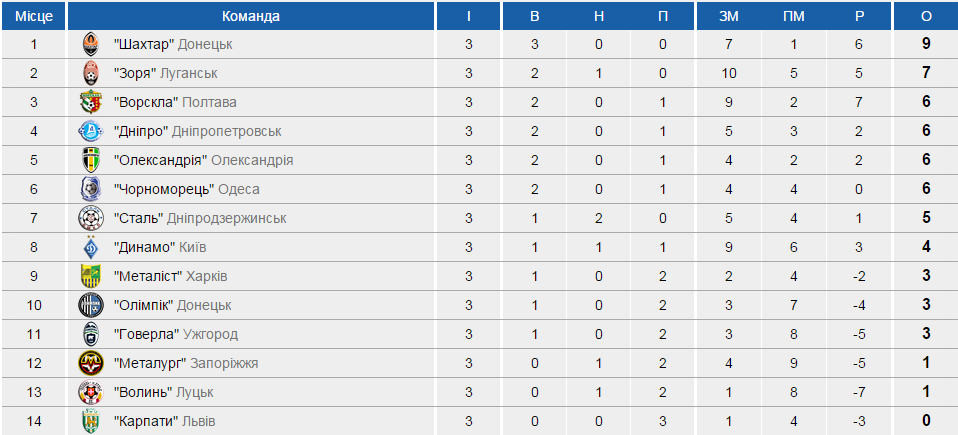Click the "О" points column header
This screenshot has width=958, height=435.
click(x=926, y=16)
